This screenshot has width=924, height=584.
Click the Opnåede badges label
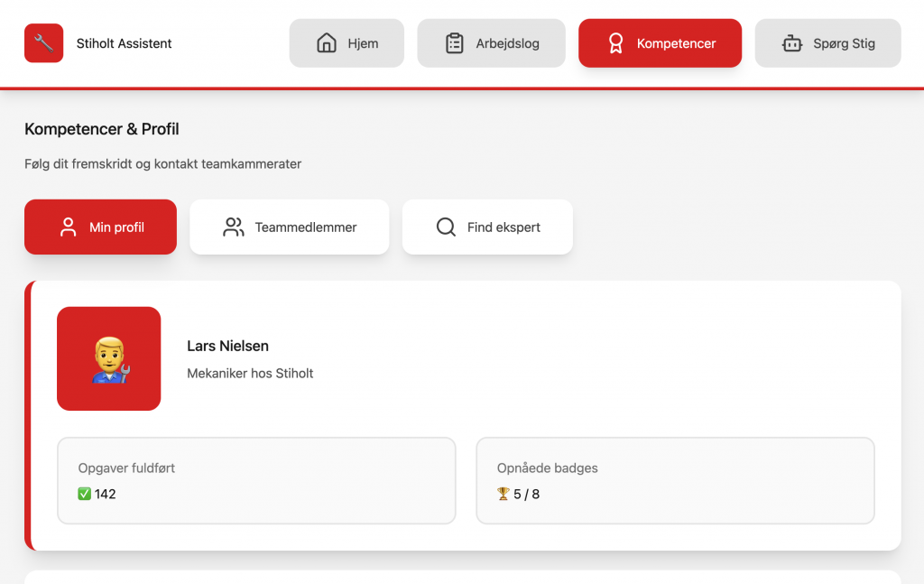click(x=547, y=468)
